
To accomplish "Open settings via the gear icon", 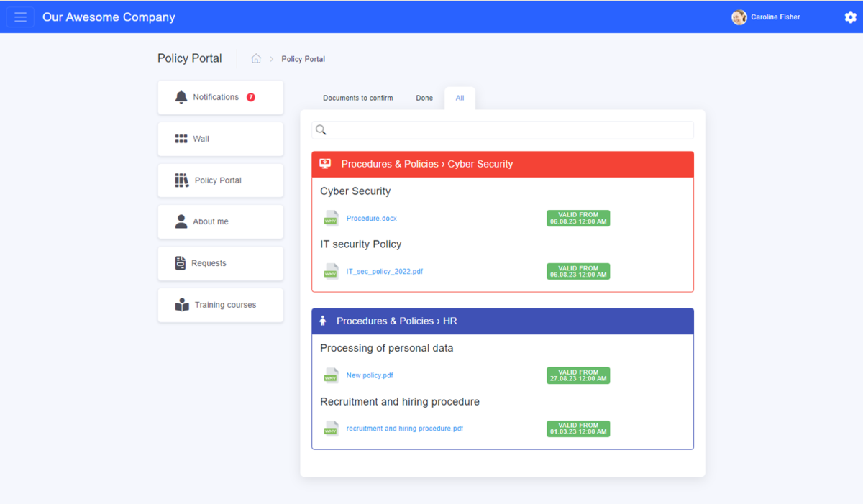I will [x=850, y=17].
